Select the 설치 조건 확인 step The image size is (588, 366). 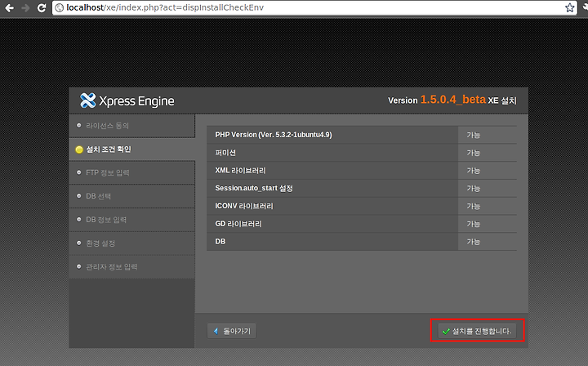tap(132, 150)
